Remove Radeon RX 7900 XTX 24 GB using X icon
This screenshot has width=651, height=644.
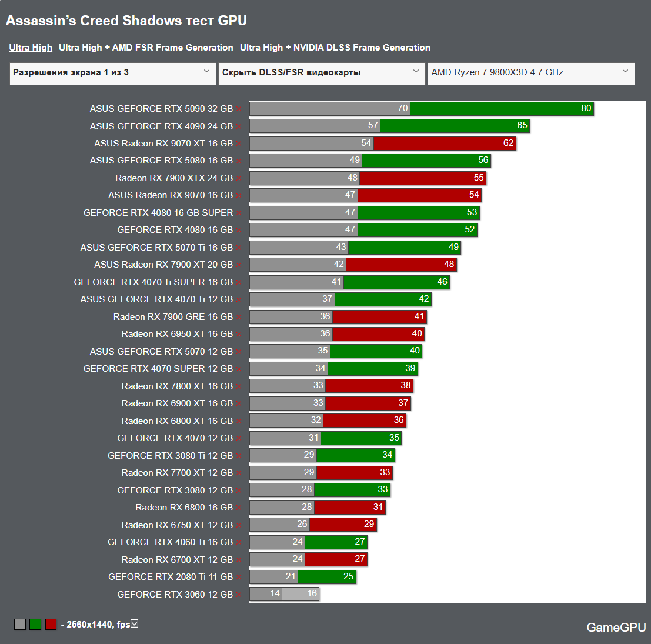pos(239,179)
